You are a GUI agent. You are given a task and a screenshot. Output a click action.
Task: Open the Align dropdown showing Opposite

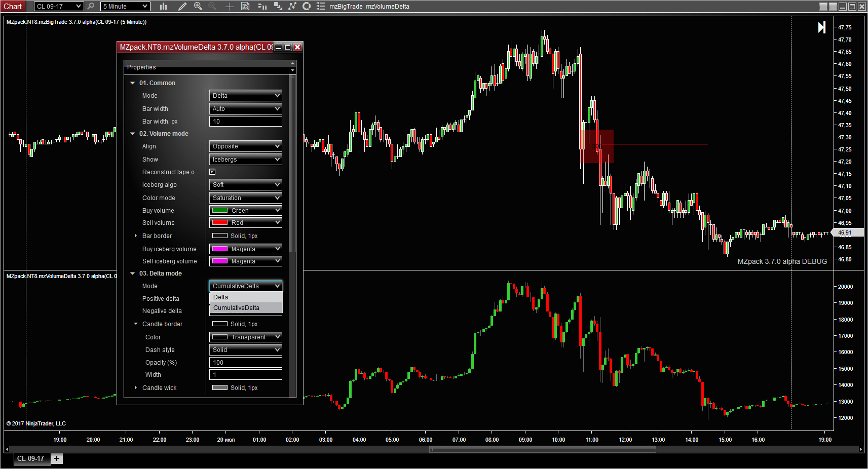[246, 146]
